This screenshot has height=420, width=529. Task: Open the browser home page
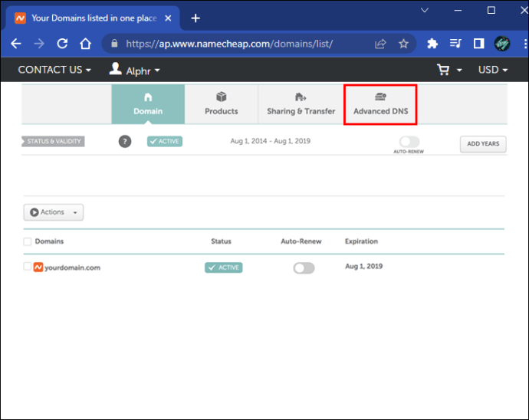coord(85,44)
